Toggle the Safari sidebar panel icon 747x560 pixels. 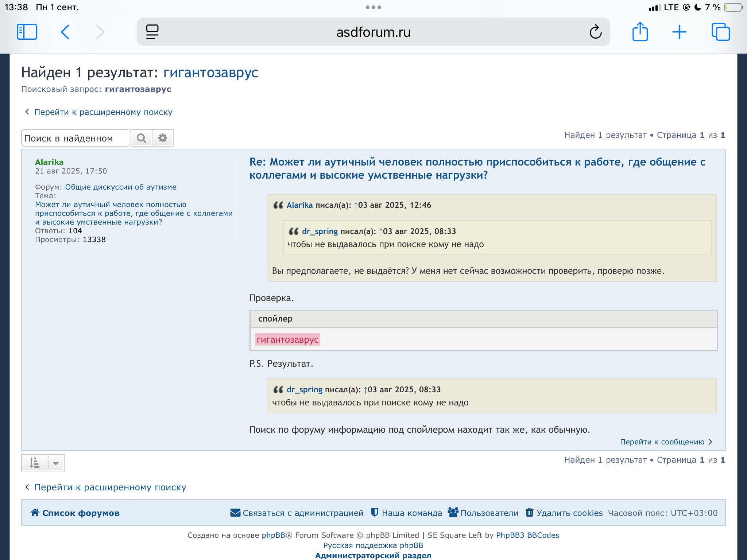click(x=27, y=32)
